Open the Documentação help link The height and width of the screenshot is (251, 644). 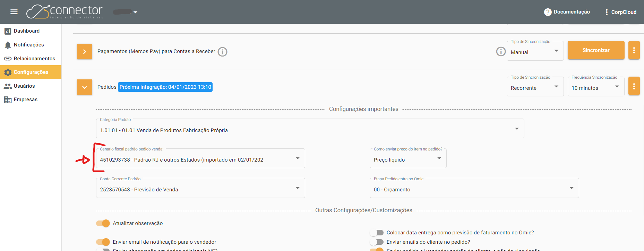[x=567, y=12]
